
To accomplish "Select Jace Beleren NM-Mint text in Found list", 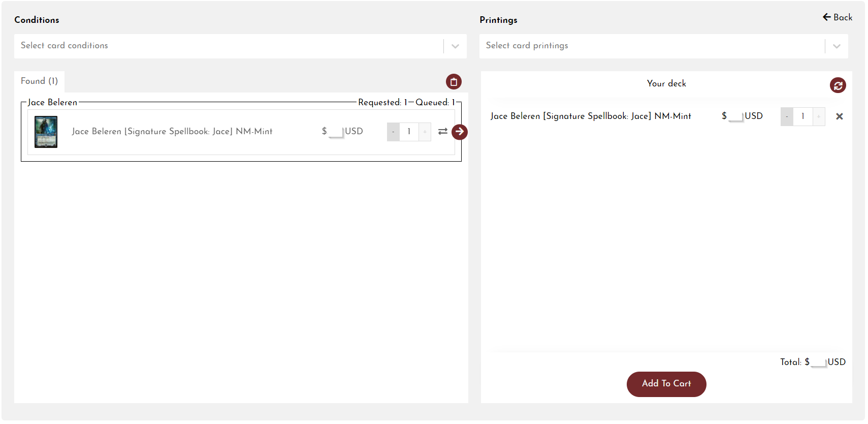I will (172, 132).
